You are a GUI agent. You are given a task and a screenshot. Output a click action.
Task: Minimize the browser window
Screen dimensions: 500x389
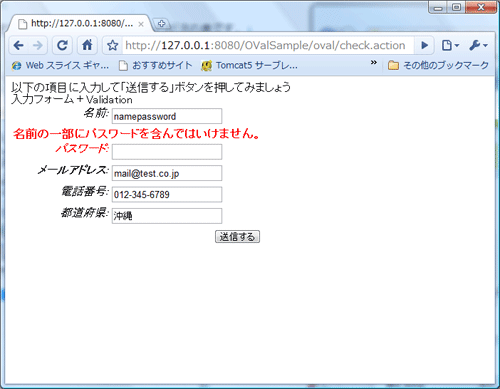(438, 7)
